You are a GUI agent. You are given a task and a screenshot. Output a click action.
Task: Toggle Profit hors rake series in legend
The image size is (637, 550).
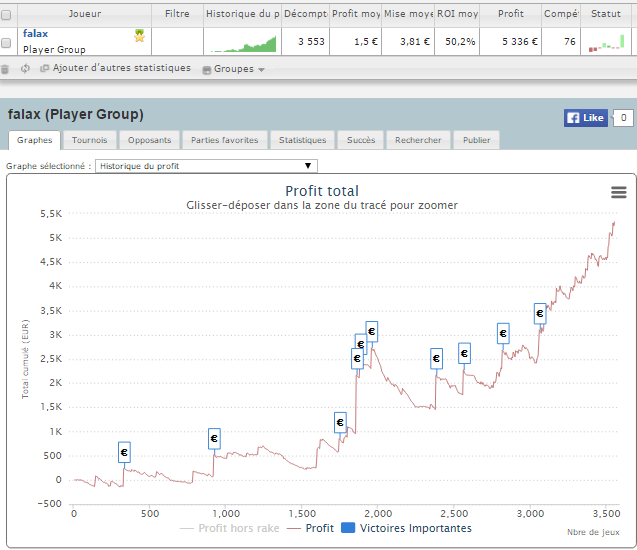(230, 528)
